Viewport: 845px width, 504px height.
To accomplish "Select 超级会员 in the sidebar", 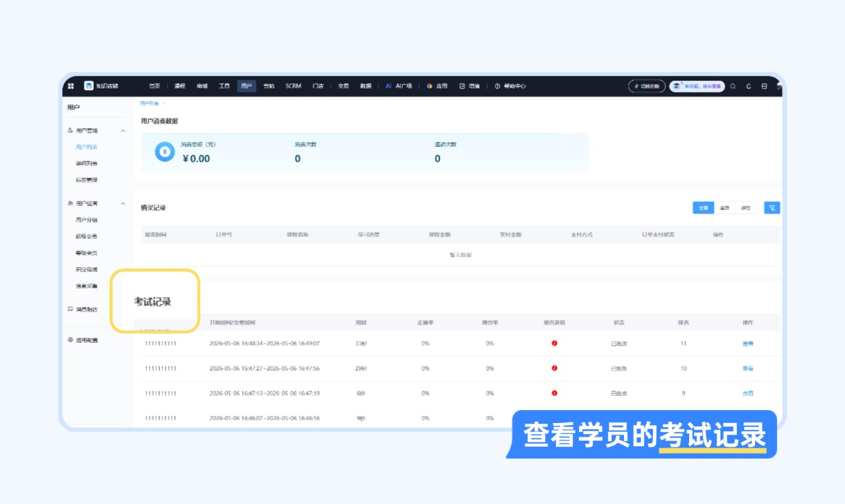I will click(86, 236).
